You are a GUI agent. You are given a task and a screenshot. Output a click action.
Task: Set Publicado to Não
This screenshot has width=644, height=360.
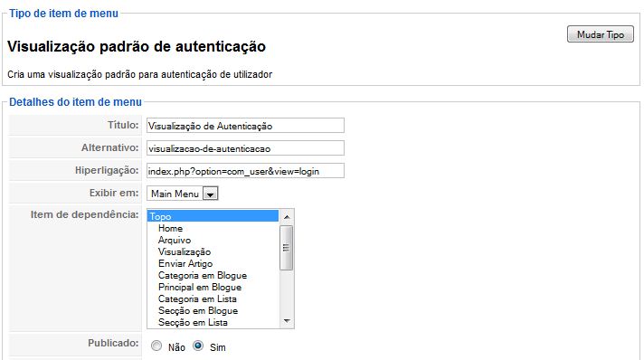[x=156, y=346]
